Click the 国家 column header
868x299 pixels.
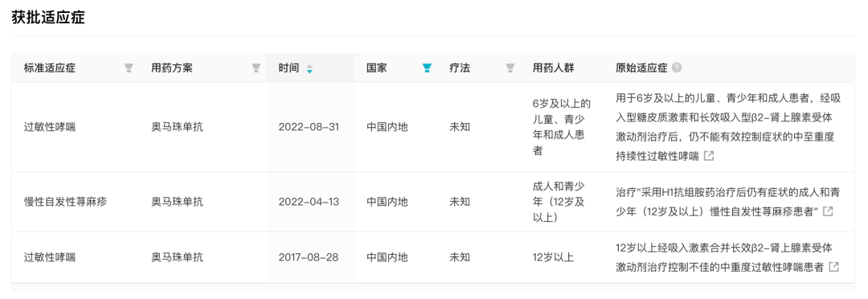point(377,68)
